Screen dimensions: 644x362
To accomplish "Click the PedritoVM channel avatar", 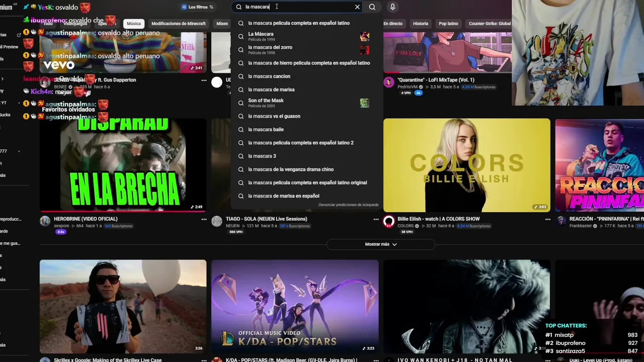I will 388,82.
